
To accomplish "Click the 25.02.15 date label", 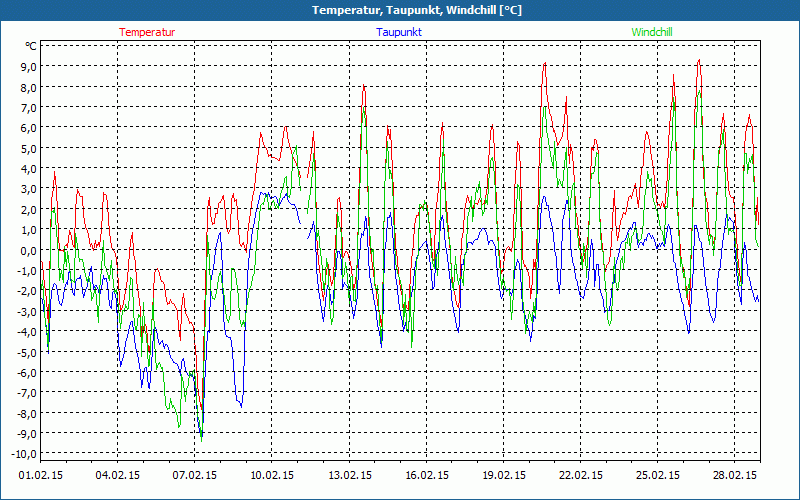I will 658,475.
